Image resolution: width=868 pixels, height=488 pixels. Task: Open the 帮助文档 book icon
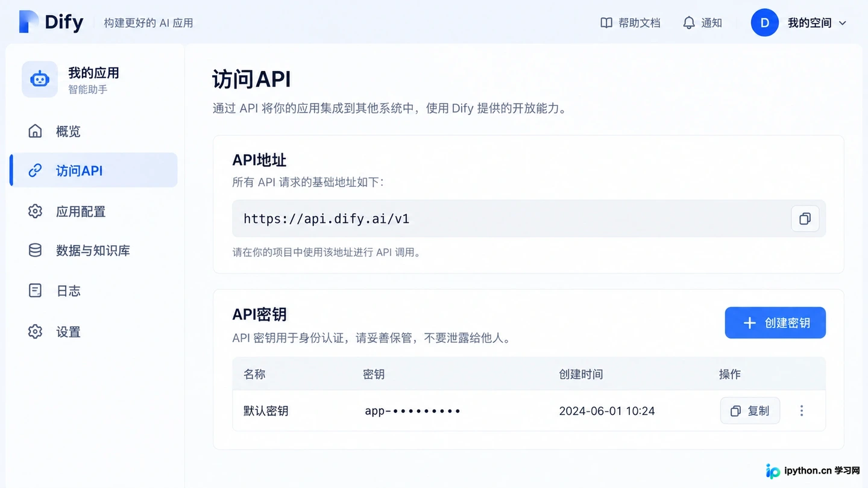point(606,23)
